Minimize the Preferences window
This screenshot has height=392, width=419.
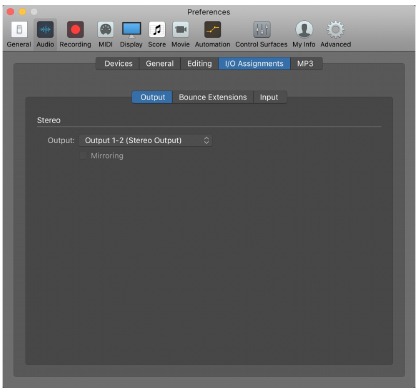(x=22, y=12)
